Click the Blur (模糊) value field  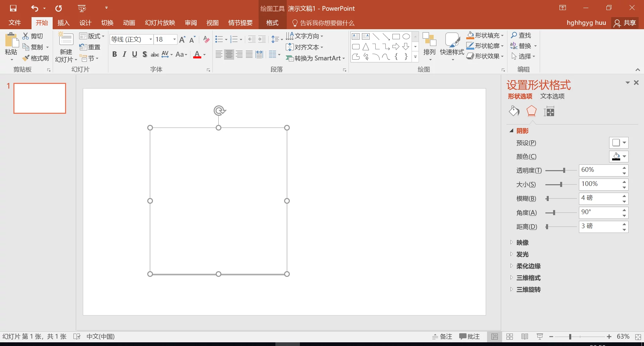coord(600,198)
